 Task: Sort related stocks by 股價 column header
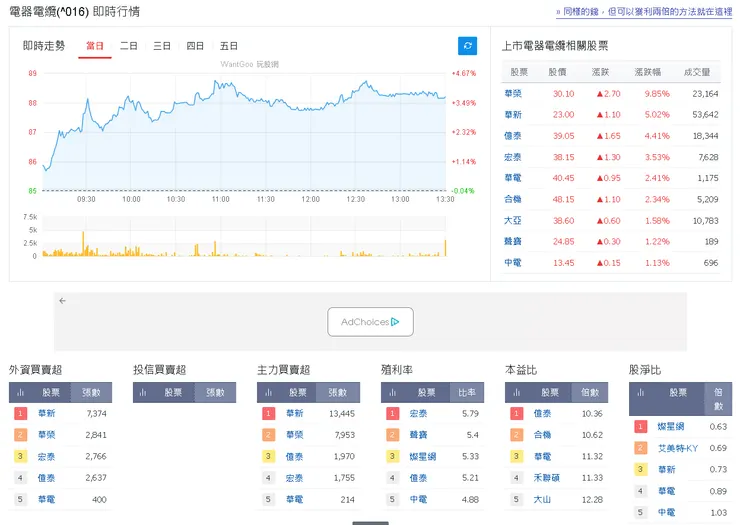tap(557, 72)
